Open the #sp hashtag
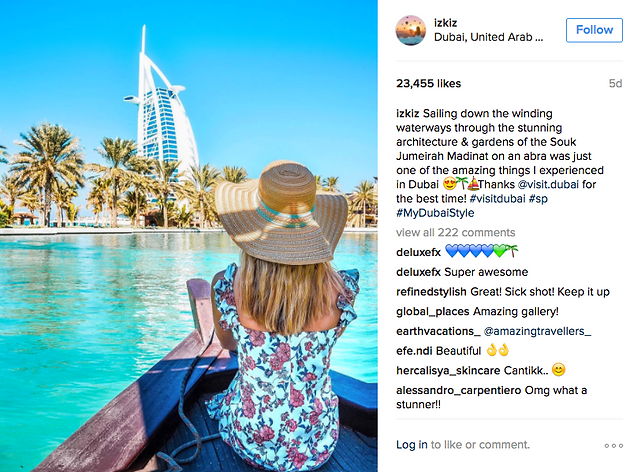 [x=538, y=199]
